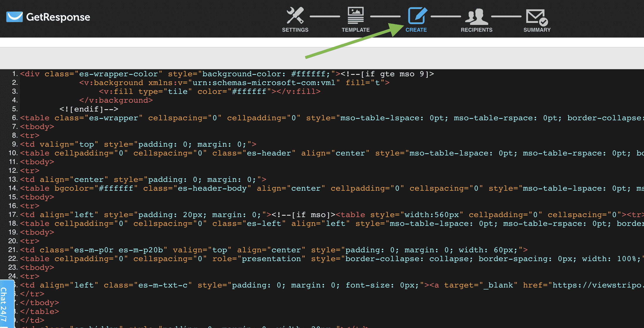Screen dimensions: 644x328
Task: Select the checkmark on the Summary icon
Action: [543, 21]
